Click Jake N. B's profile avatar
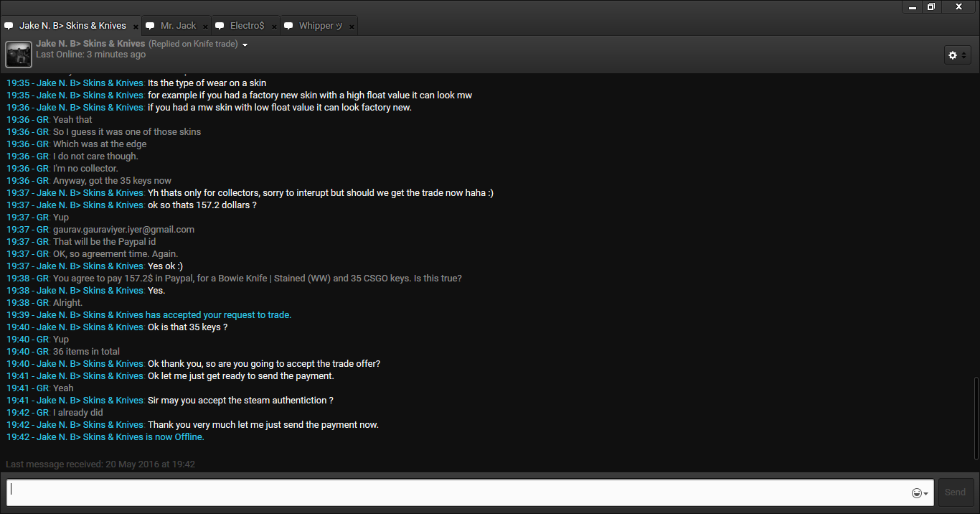Viewport: 980px width, 514px height. click(19, 55)
